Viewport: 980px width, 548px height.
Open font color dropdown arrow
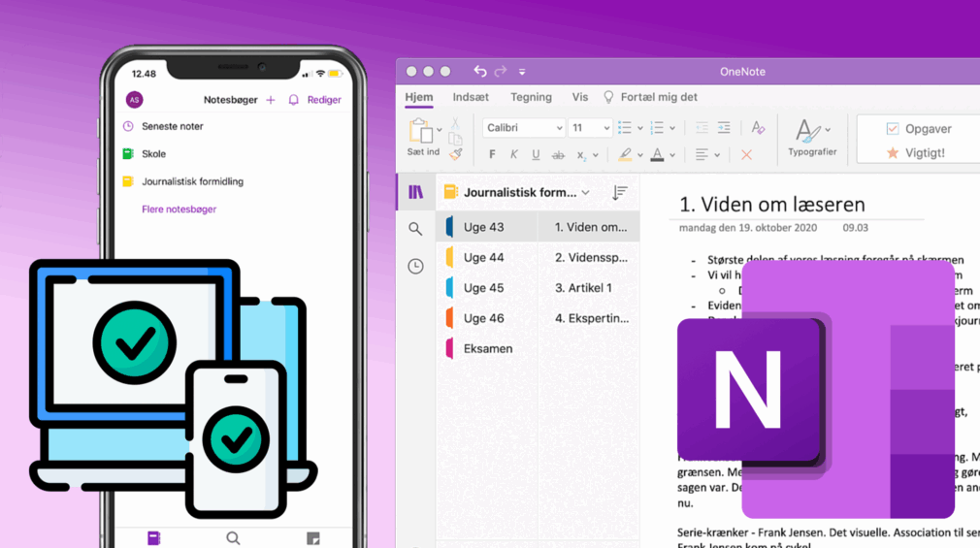point(672,155)
